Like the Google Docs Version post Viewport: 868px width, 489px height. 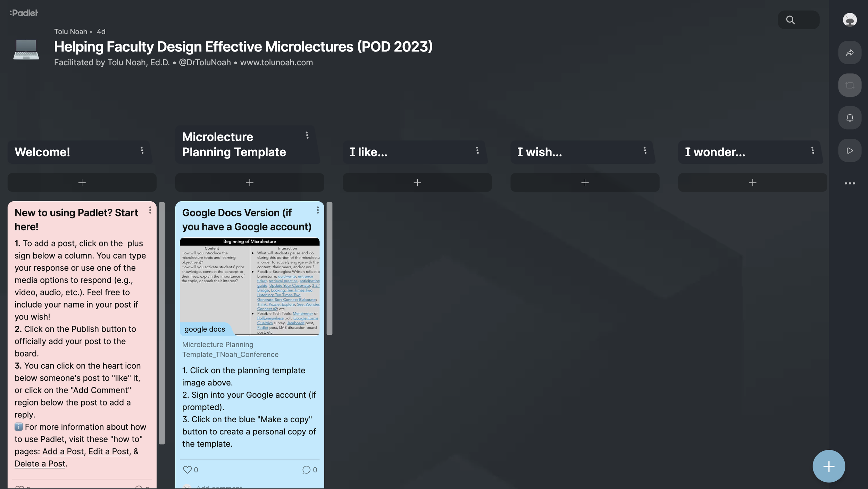pyautogui.click(x=187, y=470)
